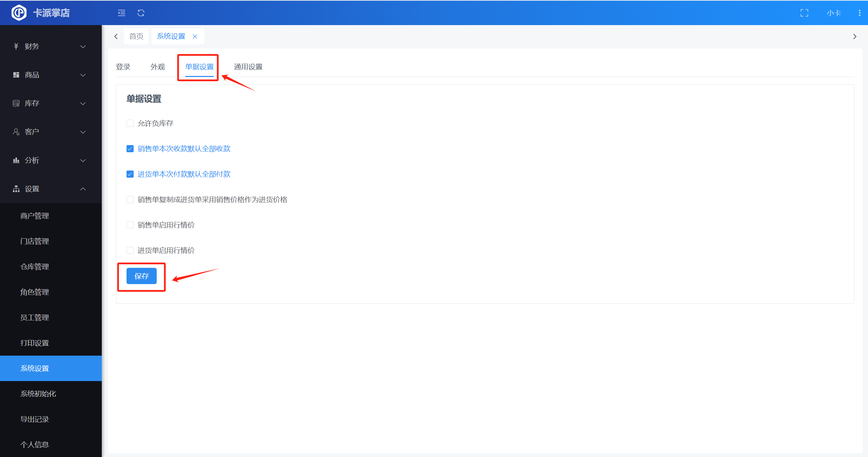Switch to the 外观 tab
This screenshot has width=868, height=457.
coord(158,67)
